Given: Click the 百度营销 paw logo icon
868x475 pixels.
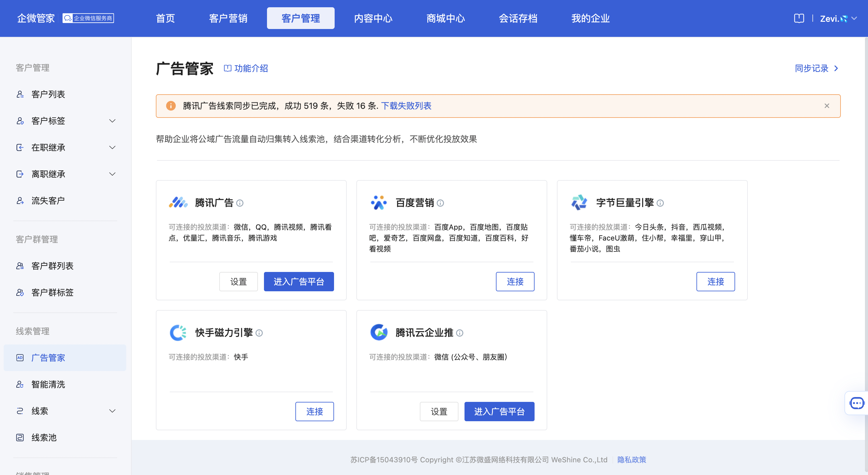Looking at the screenshot, I should pyautogui.click(x=379, y=203).
